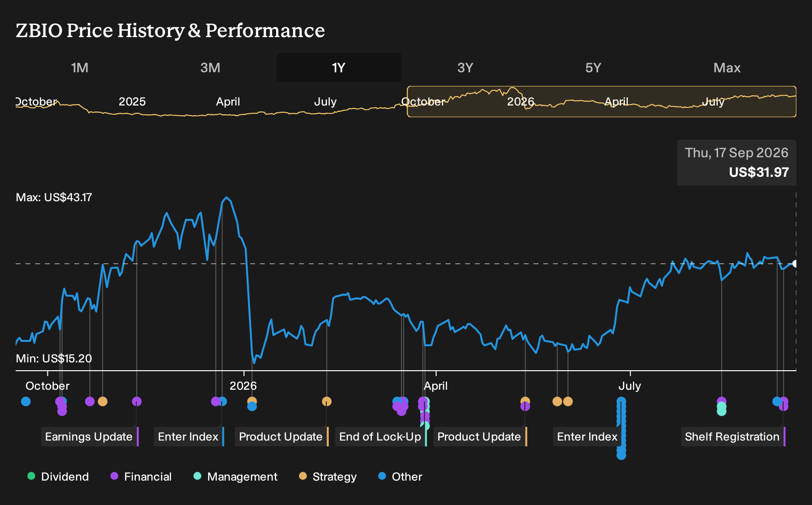This screenshot has height=505, width=812.
Task: Open the Enter Index label near July
Action: click(587, 437)
